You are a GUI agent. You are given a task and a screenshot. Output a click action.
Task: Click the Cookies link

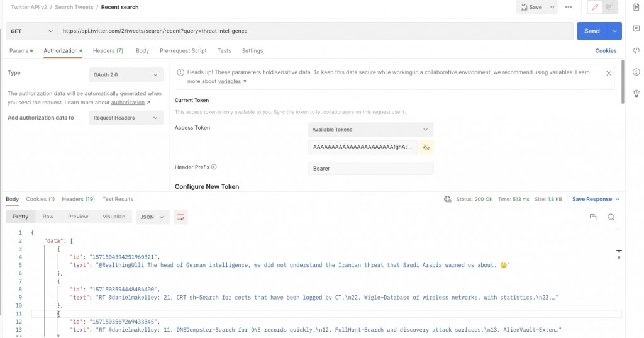pos(606,51)
